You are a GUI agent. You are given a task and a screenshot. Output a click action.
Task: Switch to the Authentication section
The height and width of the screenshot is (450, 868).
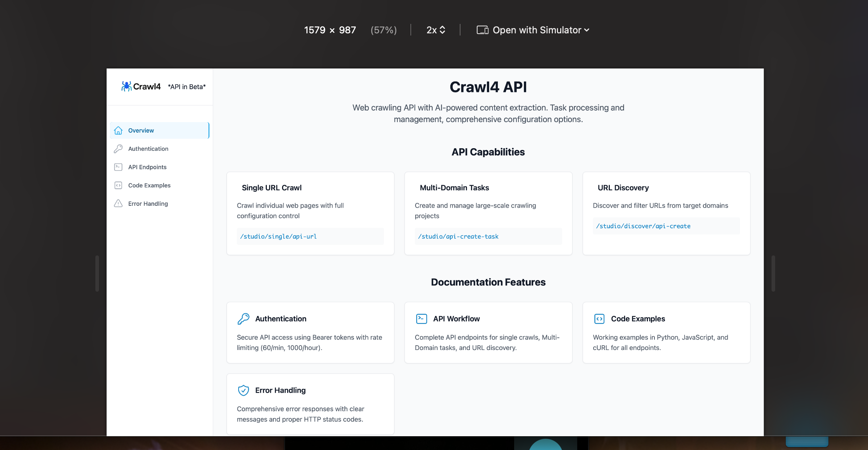(x=148, y=149)
